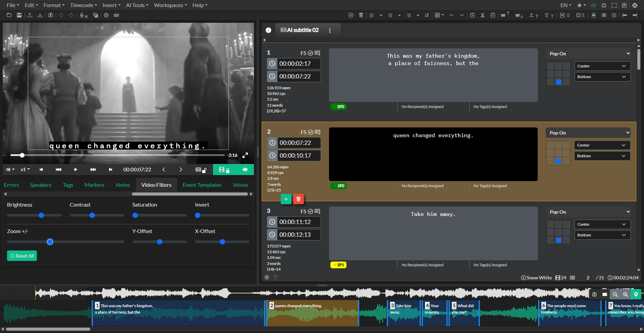
Task: Toggle the CC subtitle display in the video player
Action: point(198,169)
